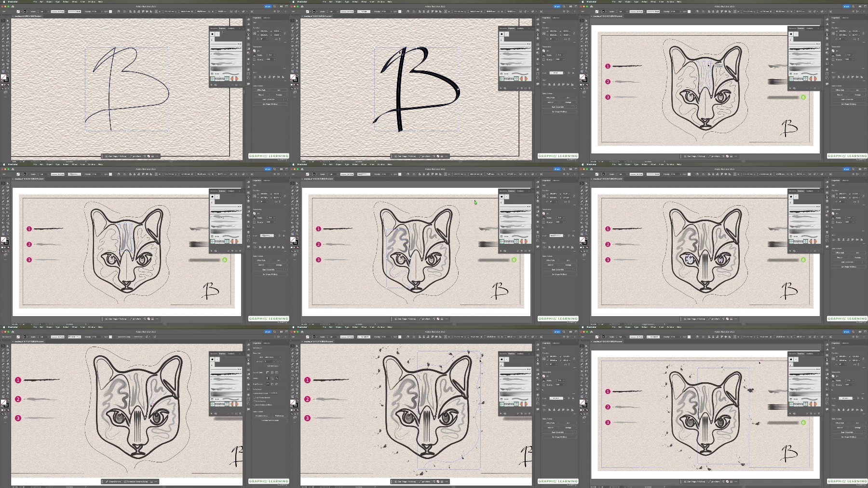Image resolution: width=868 pixels, height=488 pixels.
Task: Open stroke weight dropdown in thin-outline B Properties panel
Action: 274,55
